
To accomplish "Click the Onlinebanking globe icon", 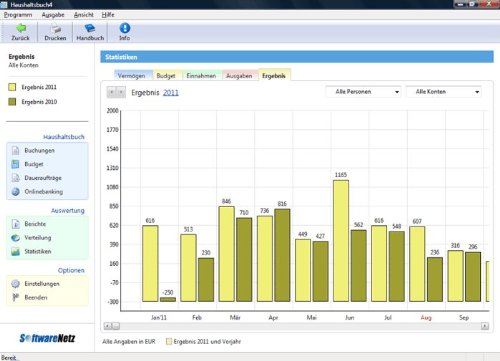I will pos(15,192).
